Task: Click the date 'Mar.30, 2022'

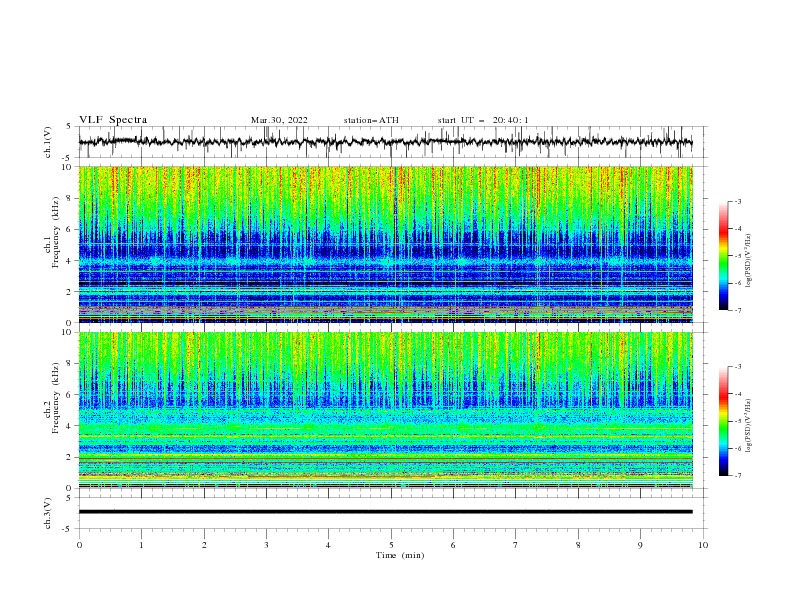Action: [x=279, y=120]
